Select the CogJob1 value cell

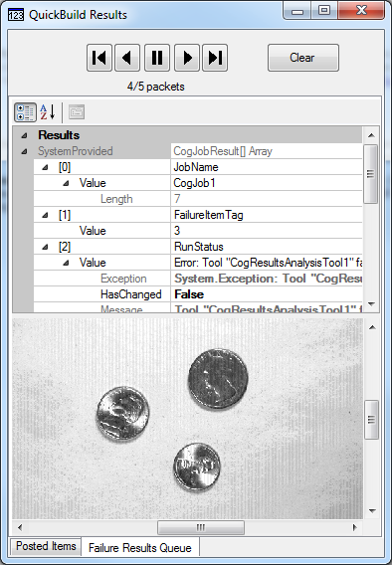click(x=267, y=183)
